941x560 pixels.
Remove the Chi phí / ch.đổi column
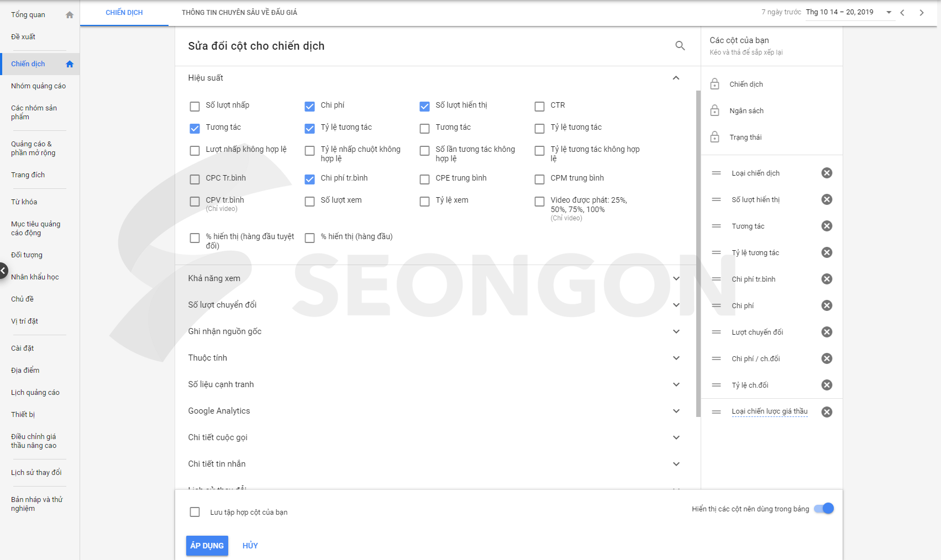coord(827,358)
